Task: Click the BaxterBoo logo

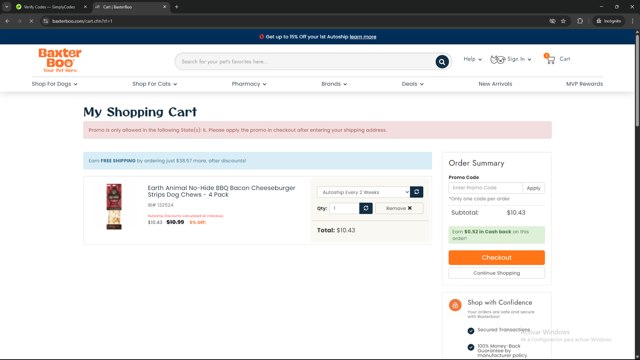Action: point(60,60)
